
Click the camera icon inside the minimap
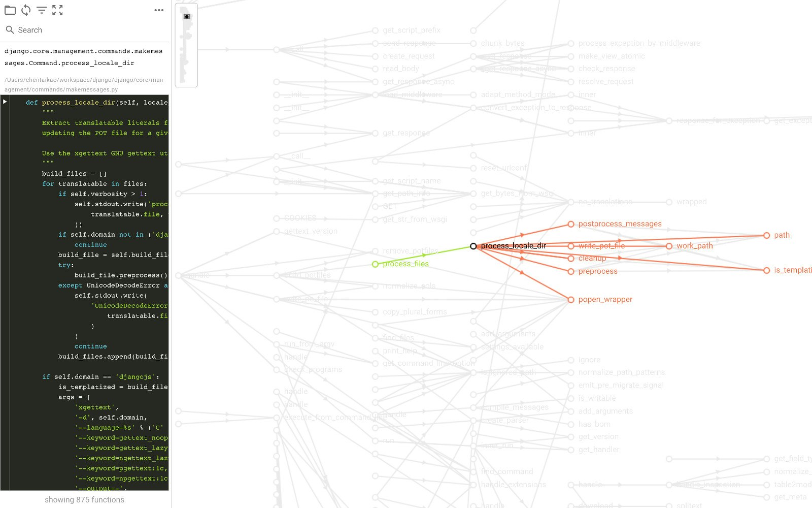coord(187,16)
